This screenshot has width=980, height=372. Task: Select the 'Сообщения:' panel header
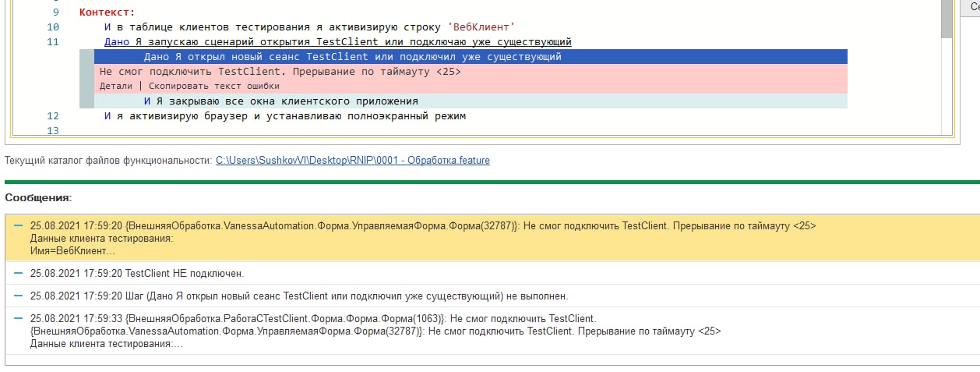tap(38, 198)
